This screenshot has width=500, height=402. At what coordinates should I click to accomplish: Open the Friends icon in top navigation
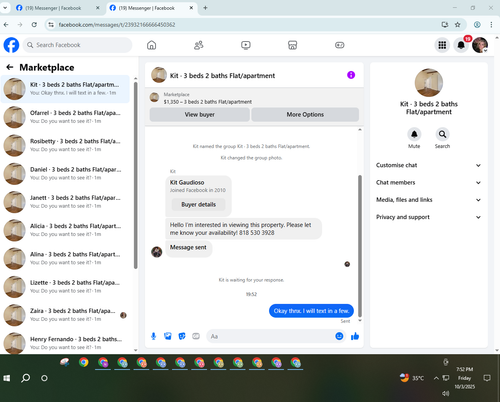point(199,45)
